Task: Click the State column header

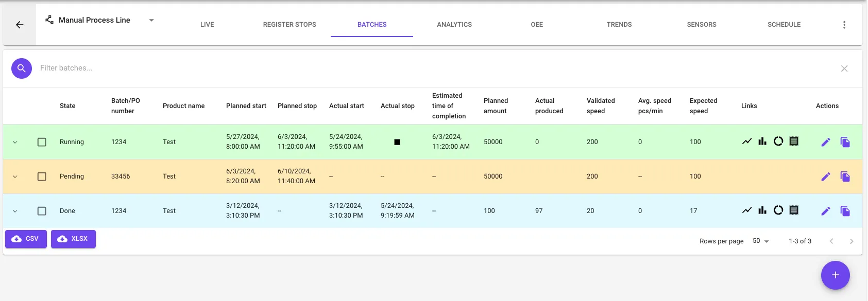Action: point(67,106)
